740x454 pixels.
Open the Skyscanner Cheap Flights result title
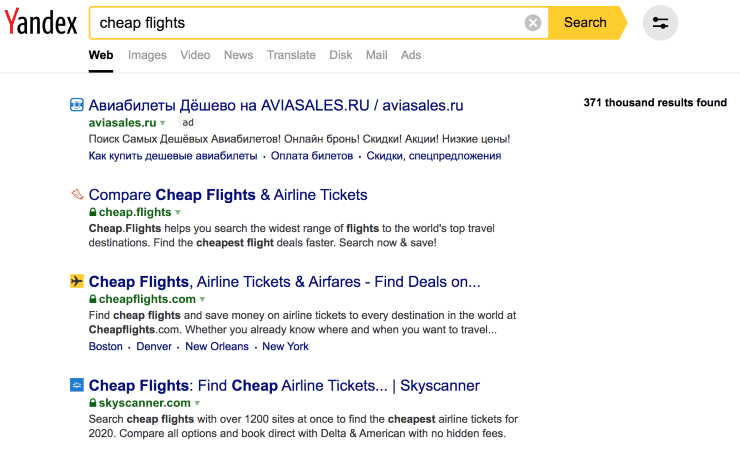[284, 386]
